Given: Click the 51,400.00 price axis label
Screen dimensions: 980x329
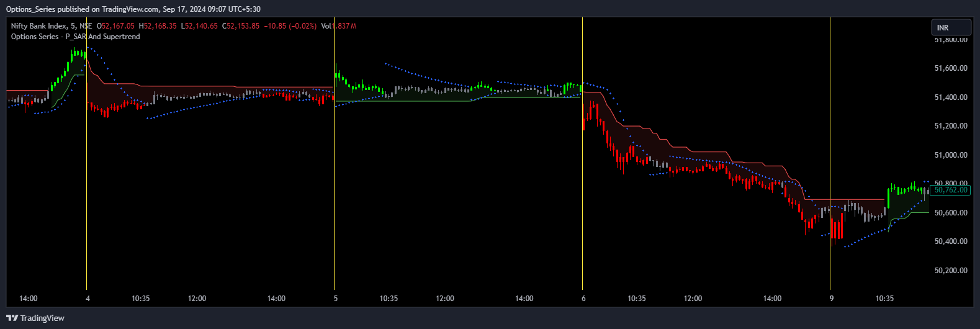Looking at the screenshot, I should [950, 97].
